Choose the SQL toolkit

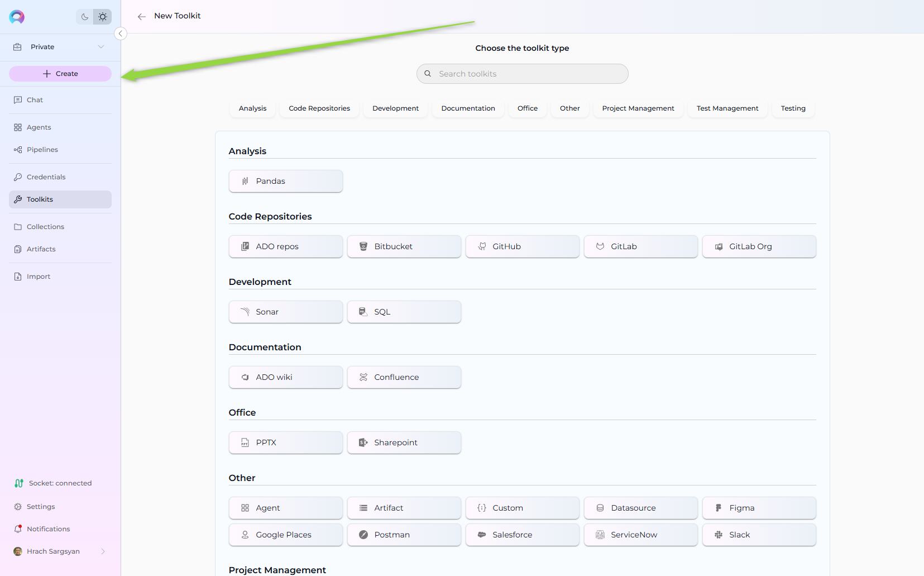pos(404,312)
